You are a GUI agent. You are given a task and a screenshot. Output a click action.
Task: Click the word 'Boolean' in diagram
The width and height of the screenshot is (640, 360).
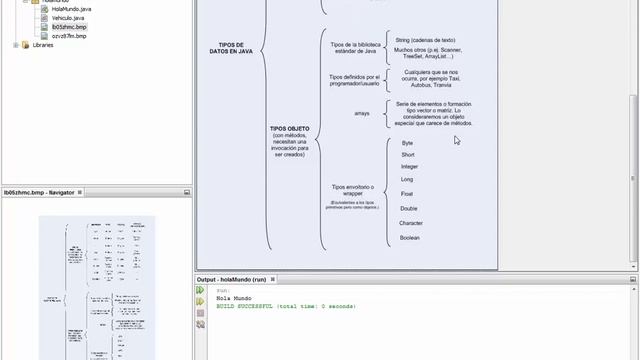[410, 238]
